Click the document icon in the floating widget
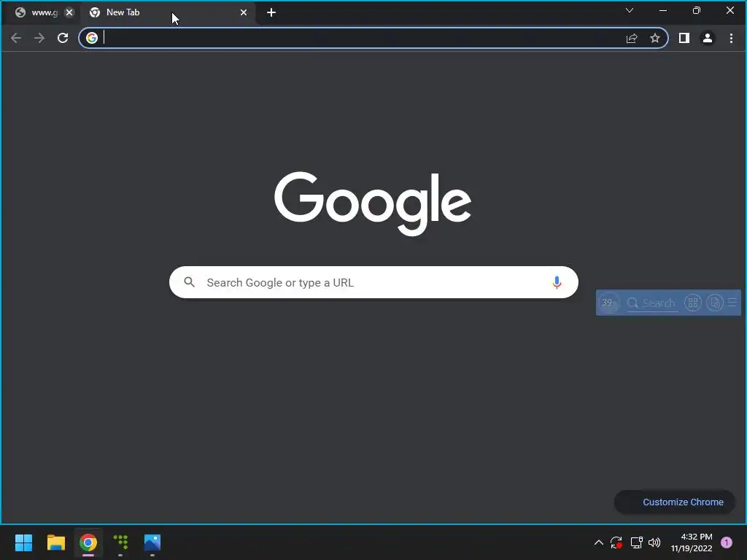747x560 pixels. coord(715,303)
